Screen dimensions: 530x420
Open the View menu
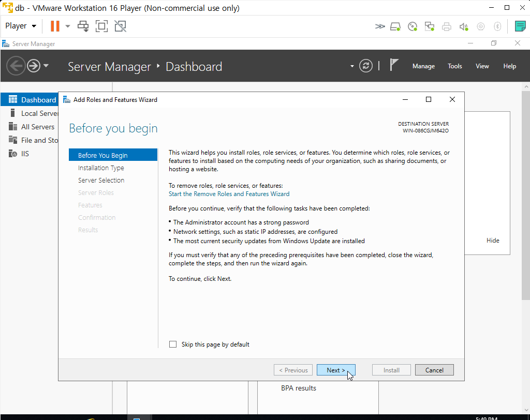pos(482,66)
